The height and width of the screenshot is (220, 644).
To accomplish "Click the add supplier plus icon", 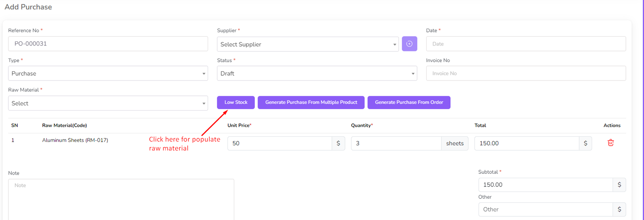I will 409,44.
